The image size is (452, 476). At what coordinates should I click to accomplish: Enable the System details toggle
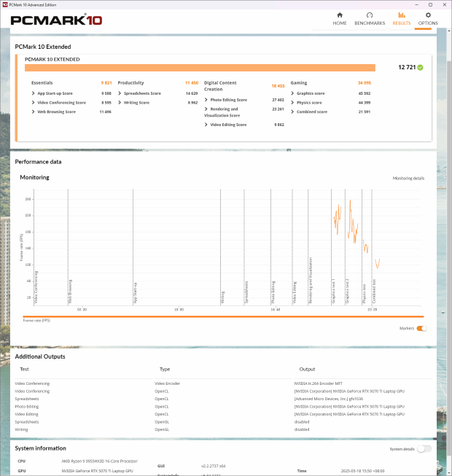click(x=424, y=449)
